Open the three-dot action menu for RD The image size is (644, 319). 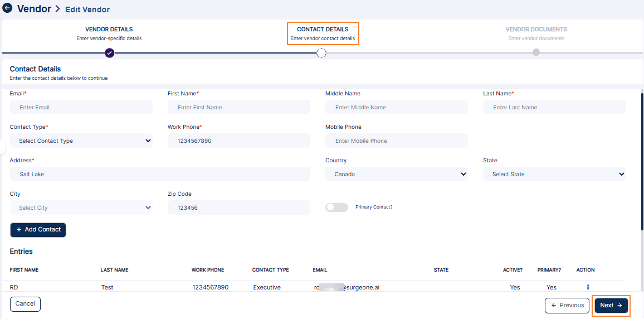click(x=587, y=287)
